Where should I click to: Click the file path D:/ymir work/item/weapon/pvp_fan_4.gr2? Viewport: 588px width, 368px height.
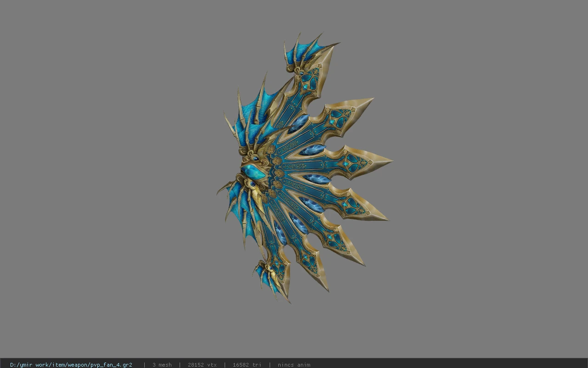coord(71,365)
